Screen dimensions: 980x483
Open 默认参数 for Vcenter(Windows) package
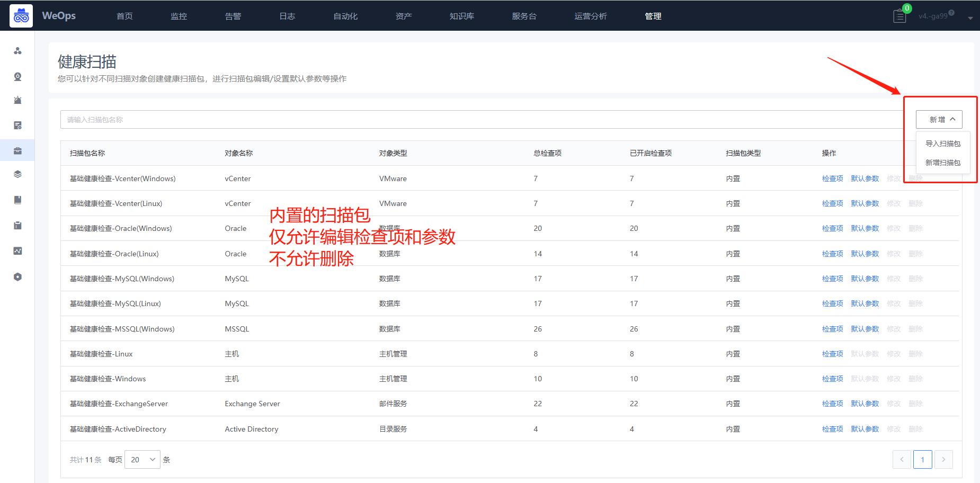[x=865, y=178]
